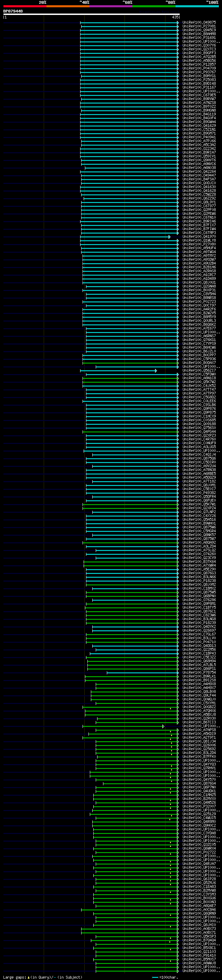The height and width of the screenshot is (980, 222).
Task: Select the UniRef100_Q9P875 label
Action: (x=199, y=412)
